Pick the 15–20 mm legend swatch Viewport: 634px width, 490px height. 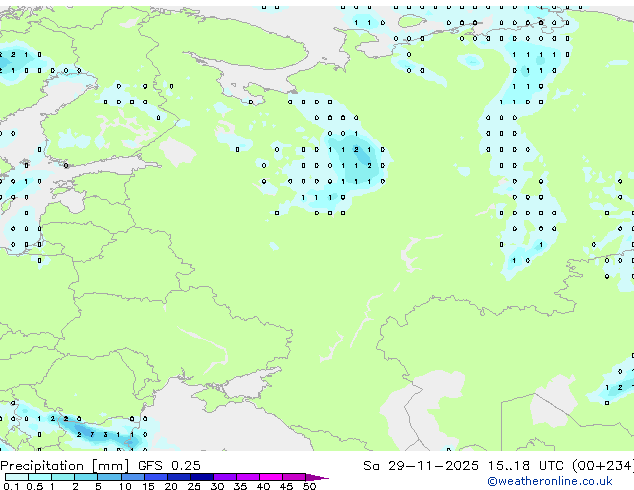click(x=155, y=477)
